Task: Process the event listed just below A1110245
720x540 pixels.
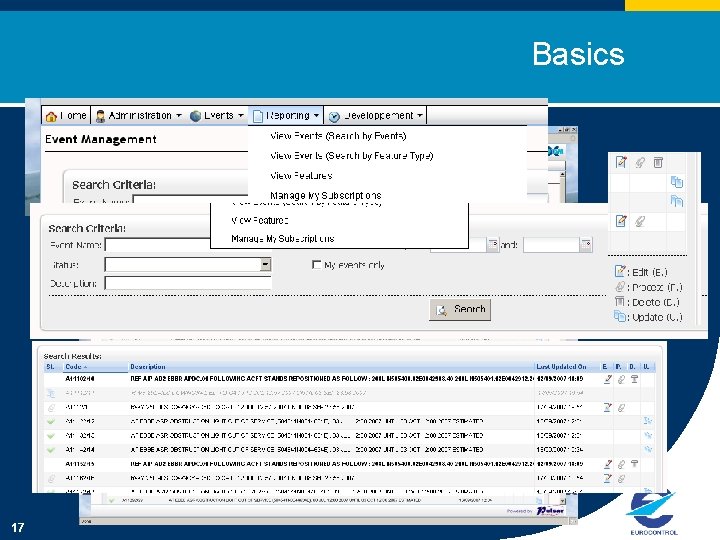Action: pos(621,478)
